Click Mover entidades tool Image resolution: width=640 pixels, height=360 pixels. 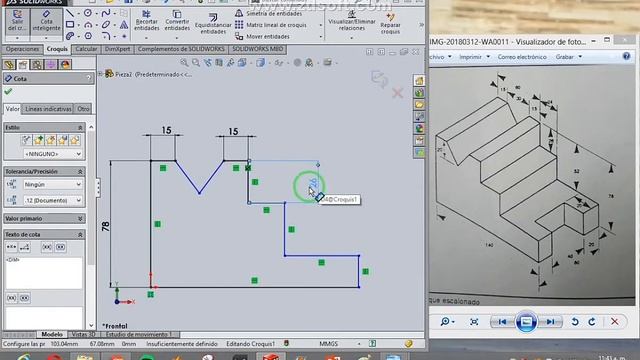(x=263, y=36)
